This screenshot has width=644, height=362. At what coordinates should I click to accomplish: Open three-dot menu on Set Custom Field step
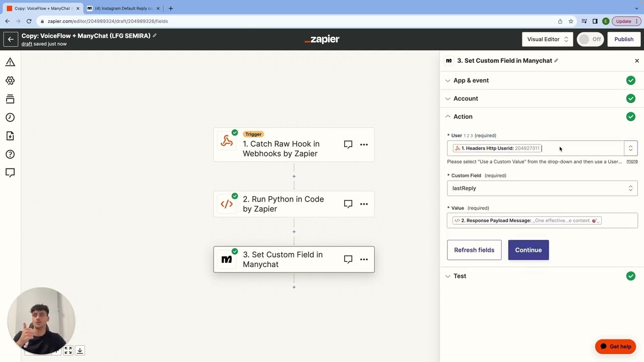tap(364, 259)
